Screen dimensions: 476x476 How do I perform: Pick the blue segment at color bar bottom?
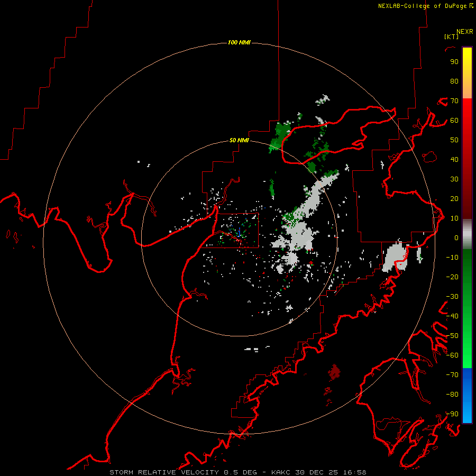click(467, 396)
